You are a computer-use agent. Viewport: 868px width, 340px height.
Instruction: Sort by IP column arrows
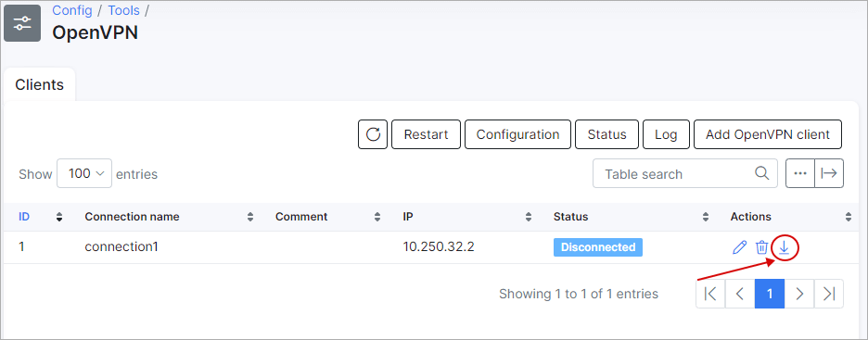pos(528,218)
